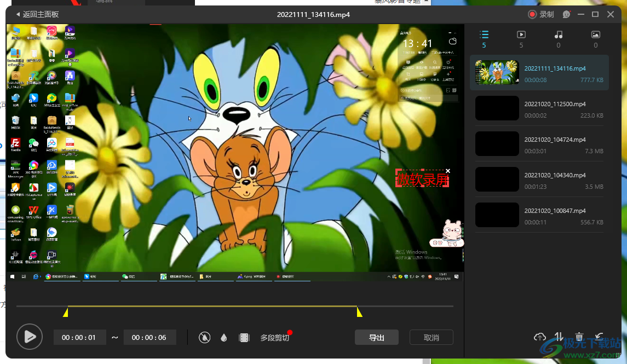Click the cloud upload icon
Viewport: 627px width, 364px height.
click(539, 337)
